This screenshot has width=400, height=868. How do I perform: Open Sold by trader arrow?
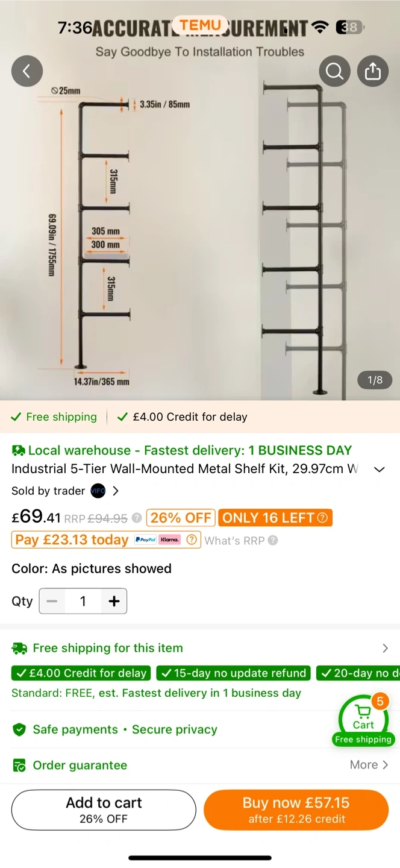point(116,491)
